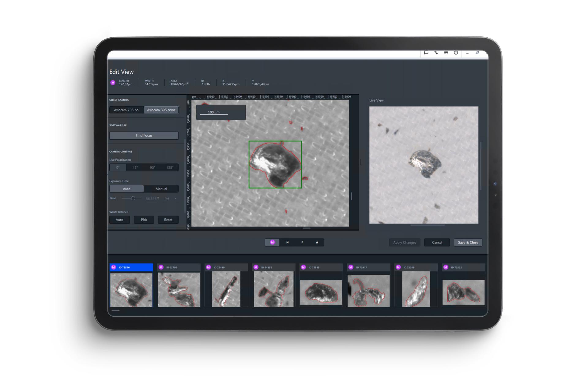Screen dimensions: 588x392
Task: Open the help question mark icon
Action: (x=456, y=53)
